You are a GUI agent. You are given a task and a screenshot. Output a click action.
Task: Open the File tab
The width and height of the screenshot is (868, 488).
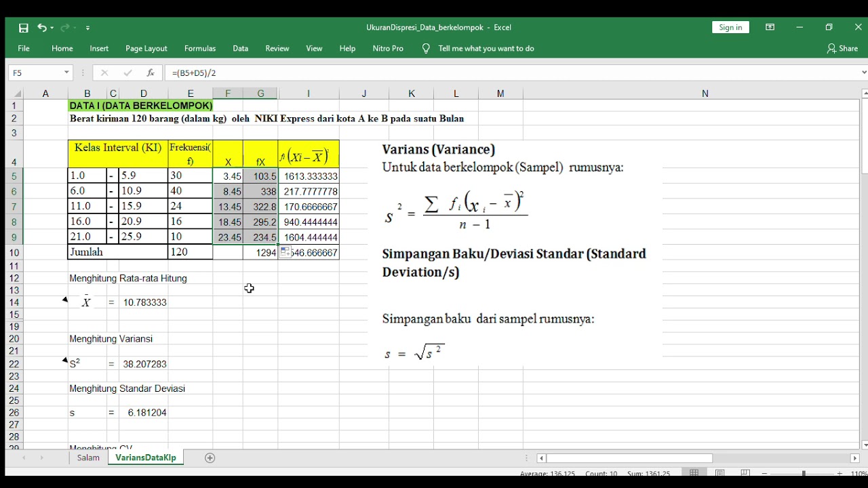[24, 48]
